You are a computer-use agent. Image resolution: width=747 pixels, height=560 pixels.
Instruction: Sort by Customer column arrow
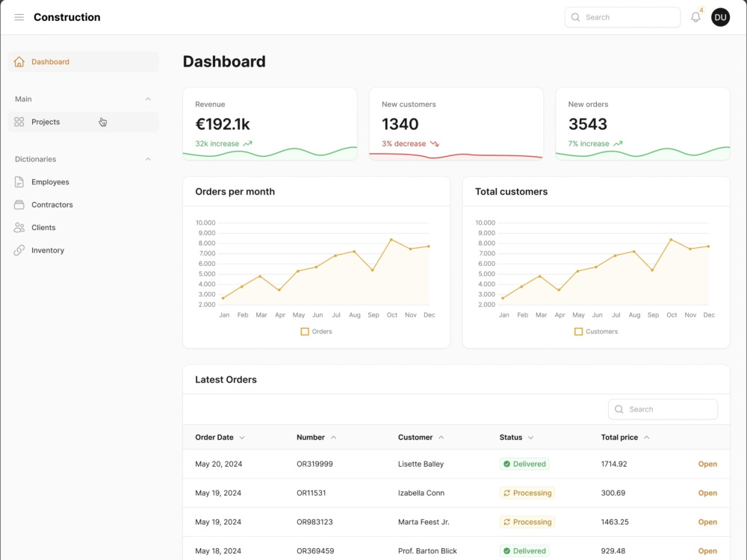441,438
